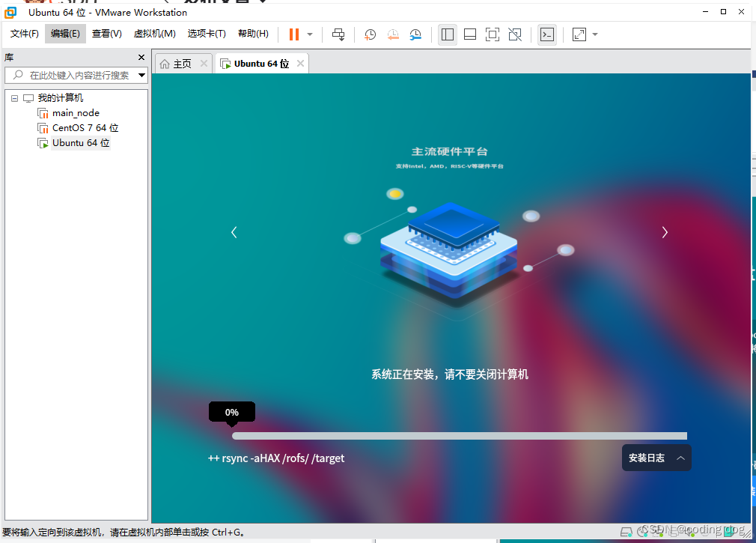This screenshot has height=543, width=756.
Task: Click the 安装日志 button in the installer
Action: (x=656, y=458)
